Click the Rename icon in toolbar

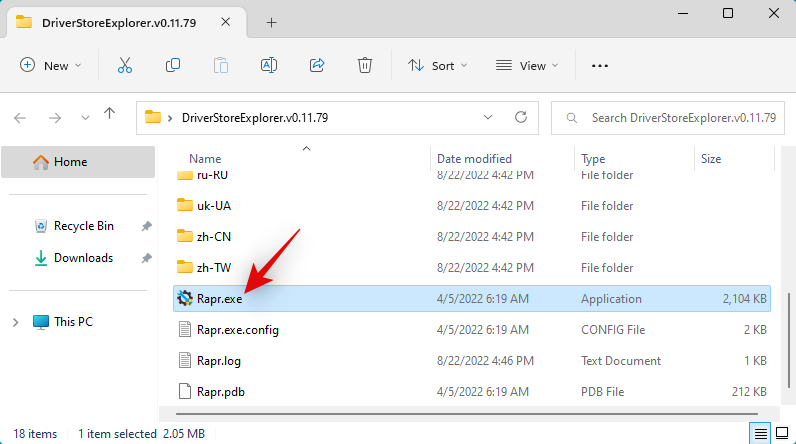[x=269, y=65]
